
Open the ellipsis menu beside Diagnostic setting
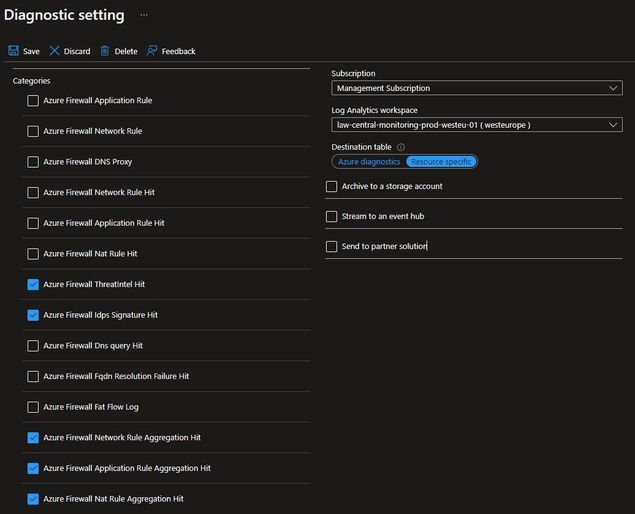pyautogui.click(x=144, y=15)
